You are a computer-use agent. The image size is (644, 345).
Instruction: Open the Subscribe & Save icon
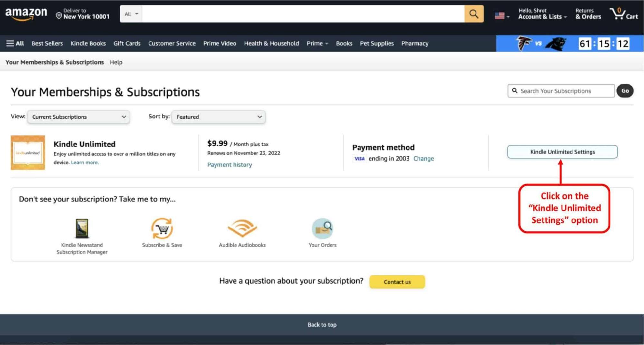[162, 228]
